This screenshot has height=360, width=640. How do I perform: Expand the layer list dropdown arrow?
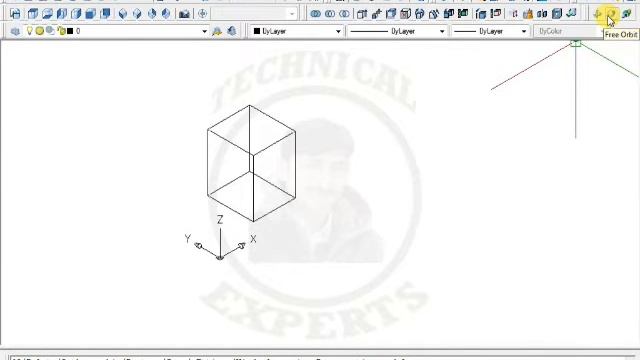[204, 31]
